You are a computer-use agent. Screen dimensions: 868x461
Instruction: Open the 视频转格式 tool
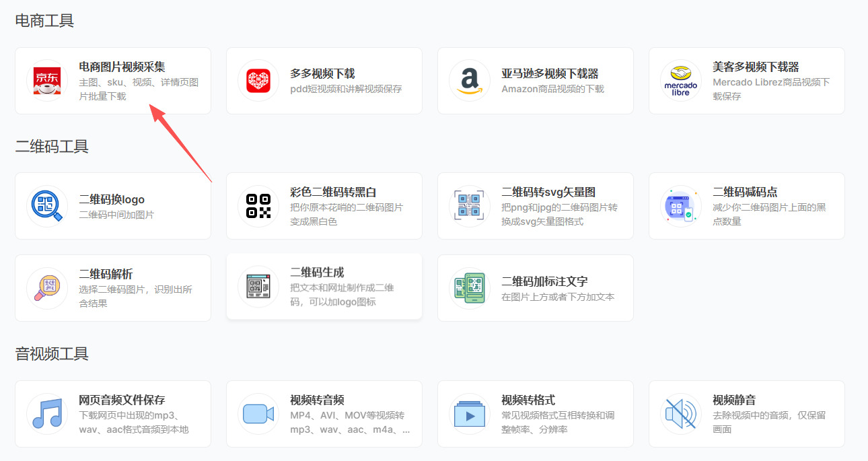coord(536,414)
